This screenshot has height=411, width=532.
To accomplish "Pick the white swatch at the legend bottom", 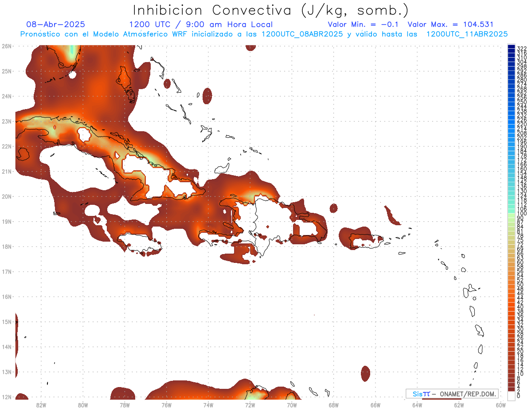I will click(x=511, y=396).
